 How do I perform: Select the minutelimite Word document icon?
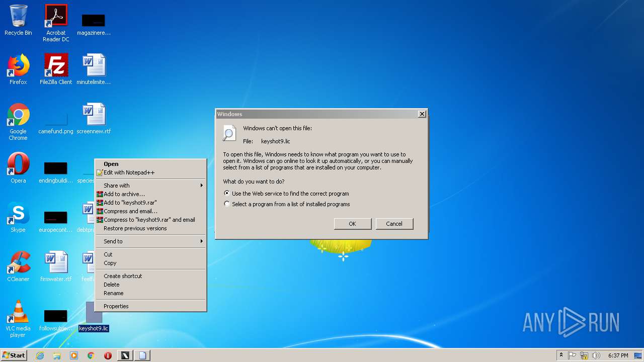[94, 69]
